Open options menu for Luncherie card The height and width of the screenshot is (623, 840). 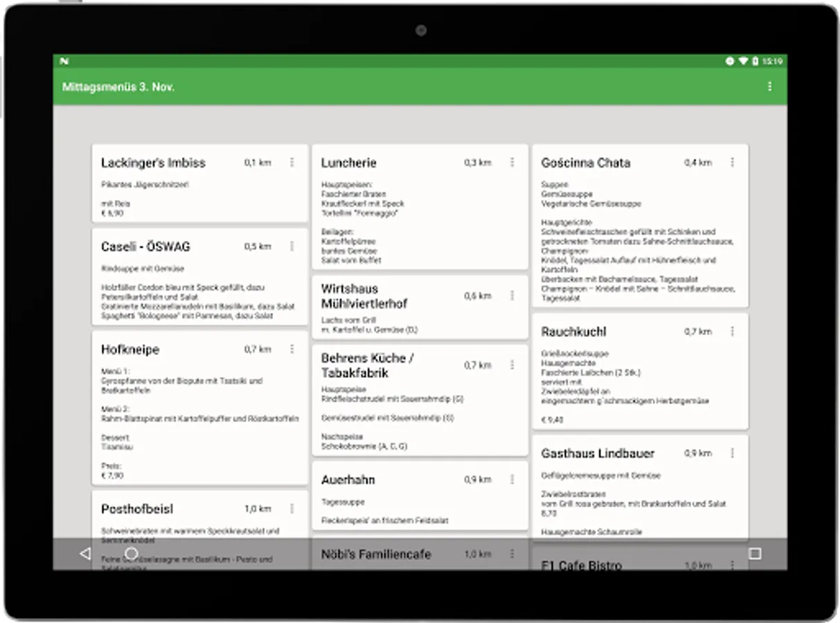512,162
